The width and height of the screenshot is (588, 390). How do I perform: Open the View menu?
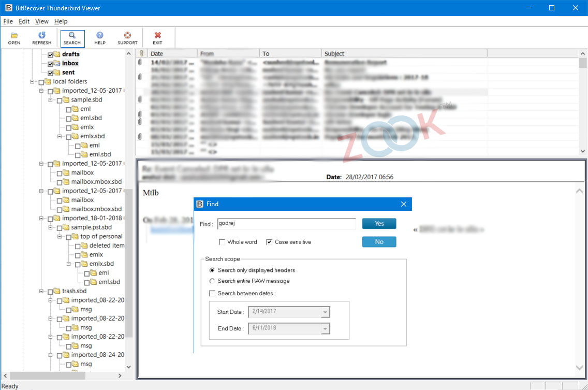[x=41, y=21]
